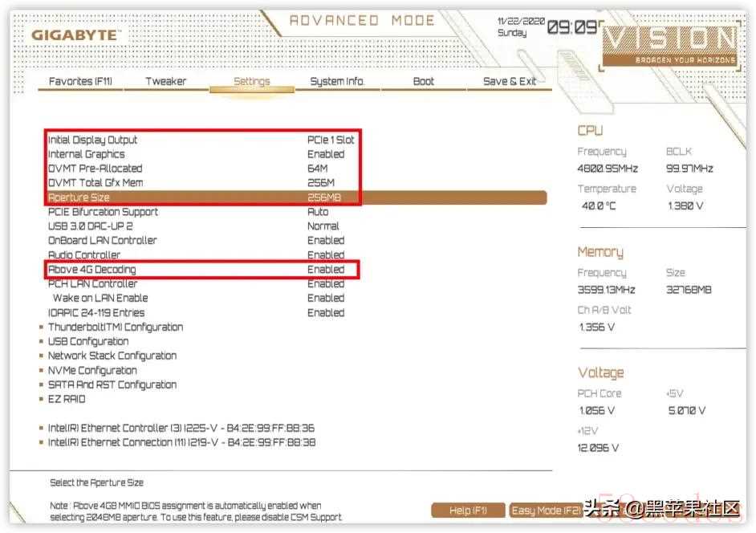Image resolution: width=756 pixels, height=533 pixels.
Task: Click the CPU temperature 40.0 °C value
Action: (599, 206)
